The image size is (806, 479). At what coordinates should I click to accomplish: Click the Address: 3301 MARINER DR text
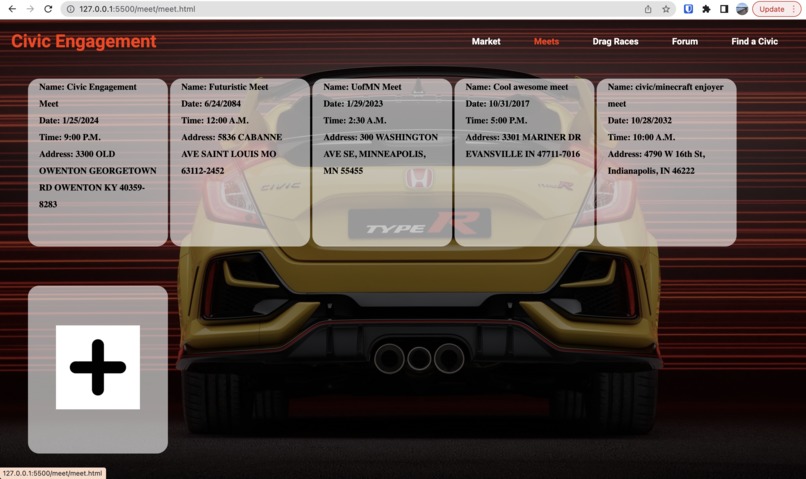coord(523,137)
